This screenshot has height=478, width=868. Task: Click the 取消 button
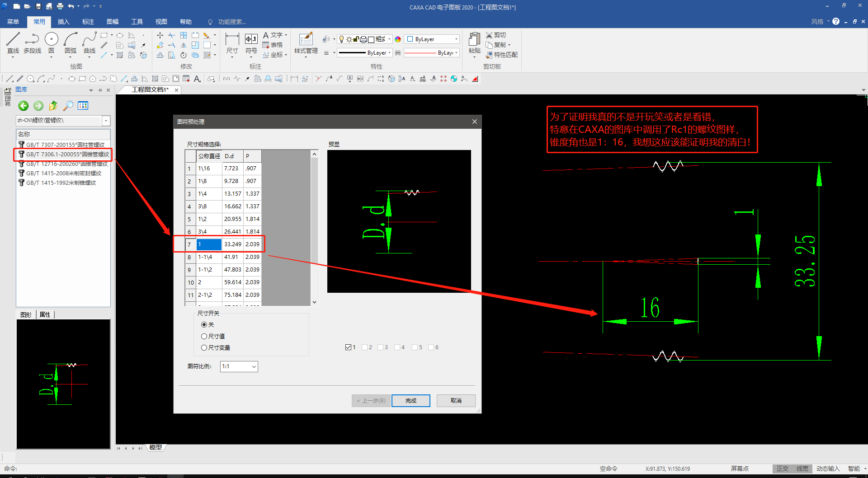pos(456,401)
